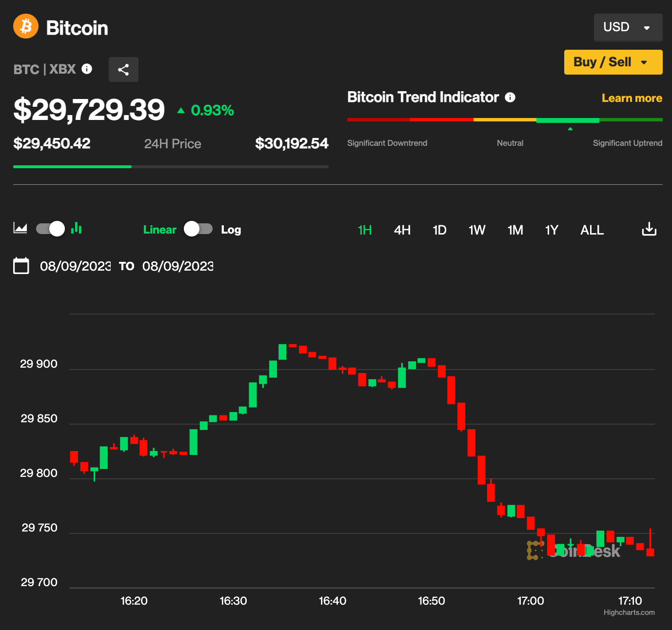Select the candlestick chart icon
Viewport: 672px width, 630px height.
[76, 228]
